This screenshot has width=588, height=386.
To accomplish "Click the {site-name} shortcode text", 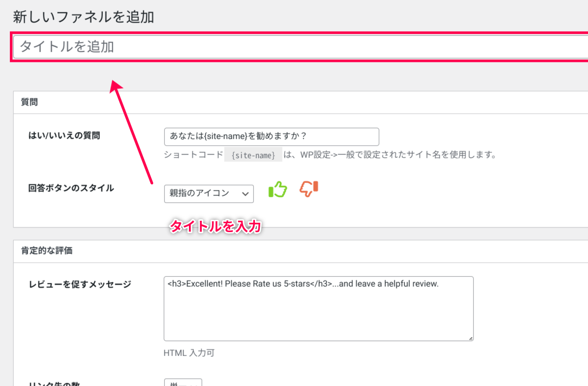I will (x=253, y=155).
